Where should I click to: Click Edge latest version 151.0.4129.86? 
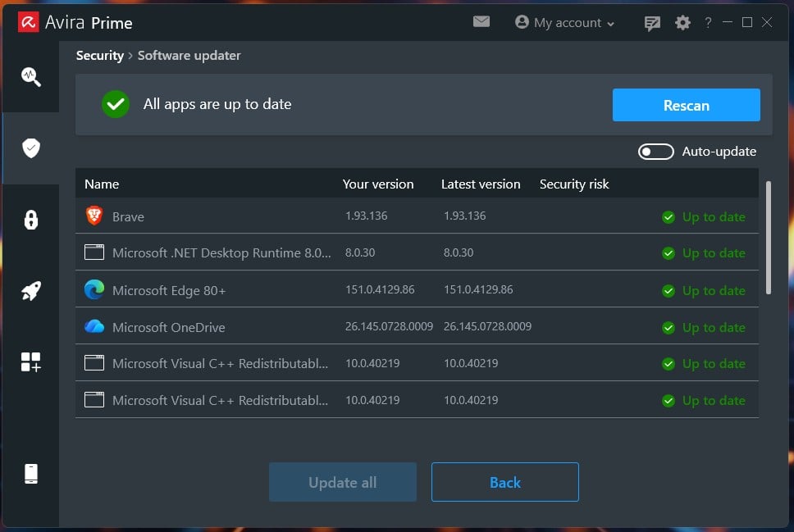478,289
